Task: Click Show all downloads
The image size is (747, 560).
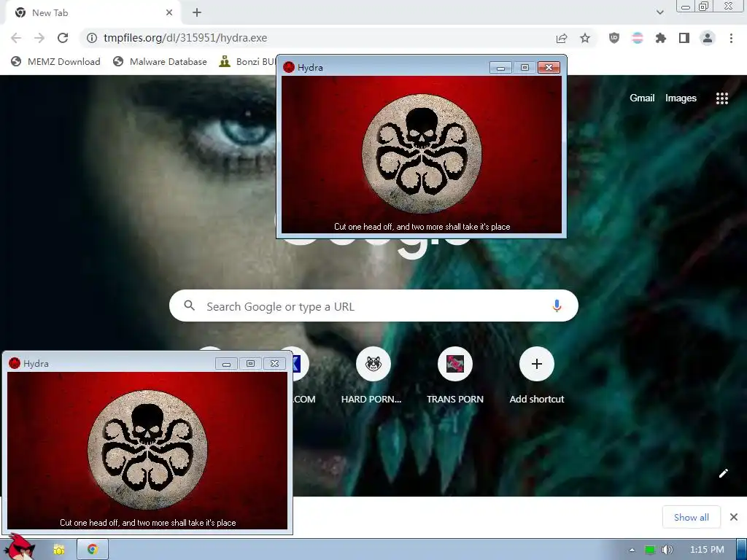Action: click(x=691, y=517)
